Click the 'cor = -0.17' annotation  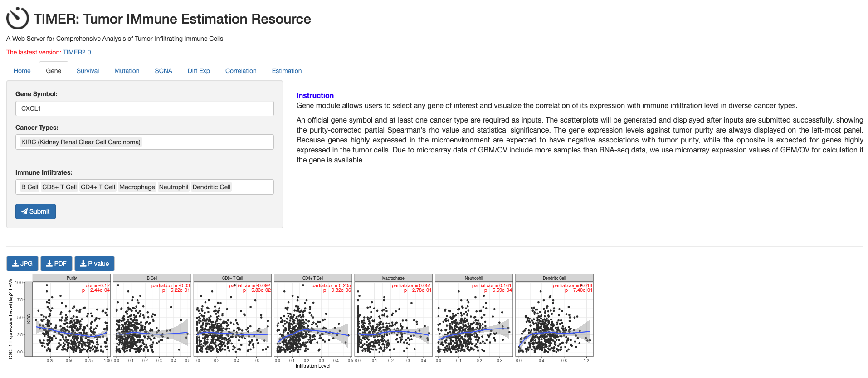click(x=98, y=286)
